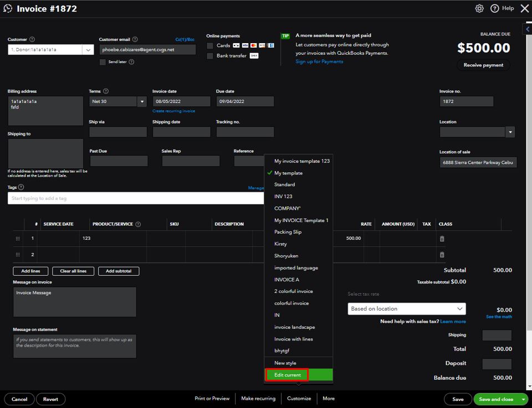The height and width of the screenshot is (408, 532).
Task: Open the Sign up for Payments link
Action: 319,61
